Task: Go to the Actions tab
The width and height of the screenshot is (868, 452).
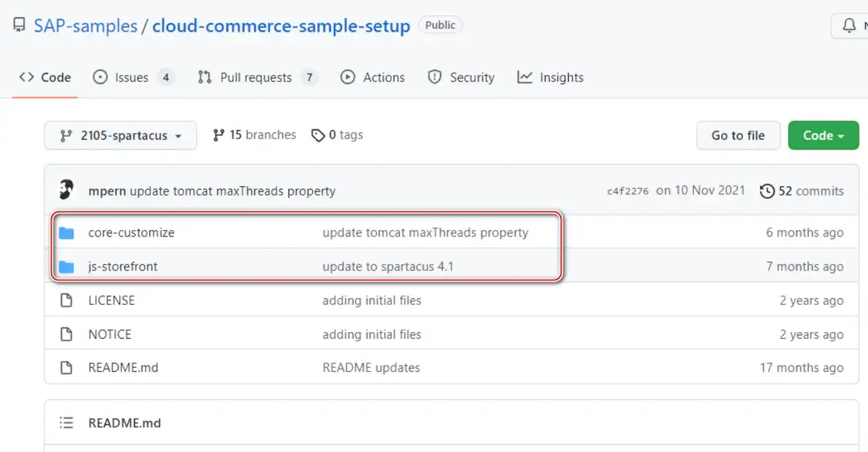Action: tap(372, 78)
